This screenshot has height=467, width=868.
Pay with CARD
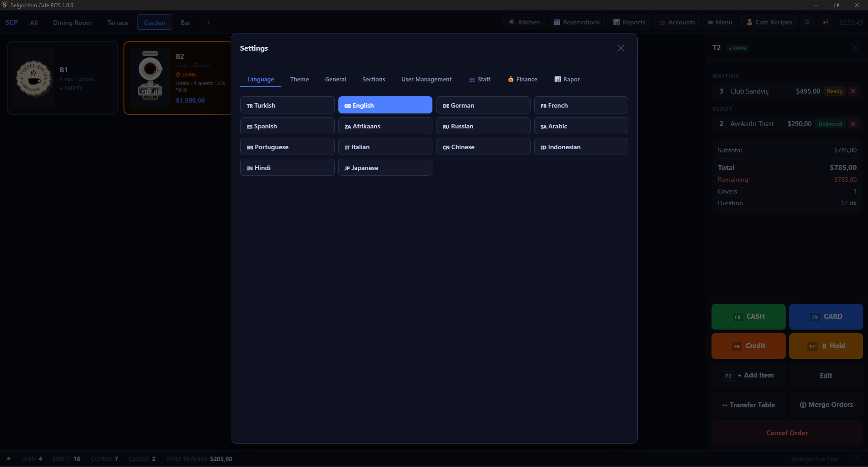(826, 316)
